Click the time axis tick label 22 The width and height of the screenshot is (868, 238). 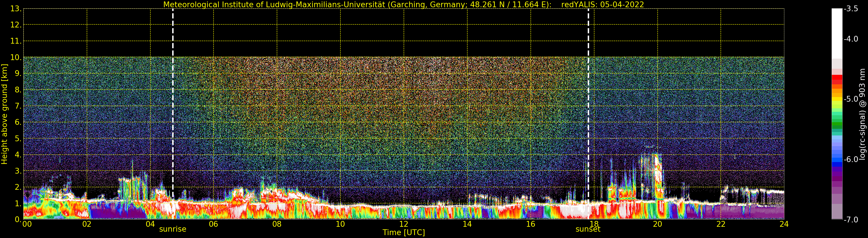721,224
